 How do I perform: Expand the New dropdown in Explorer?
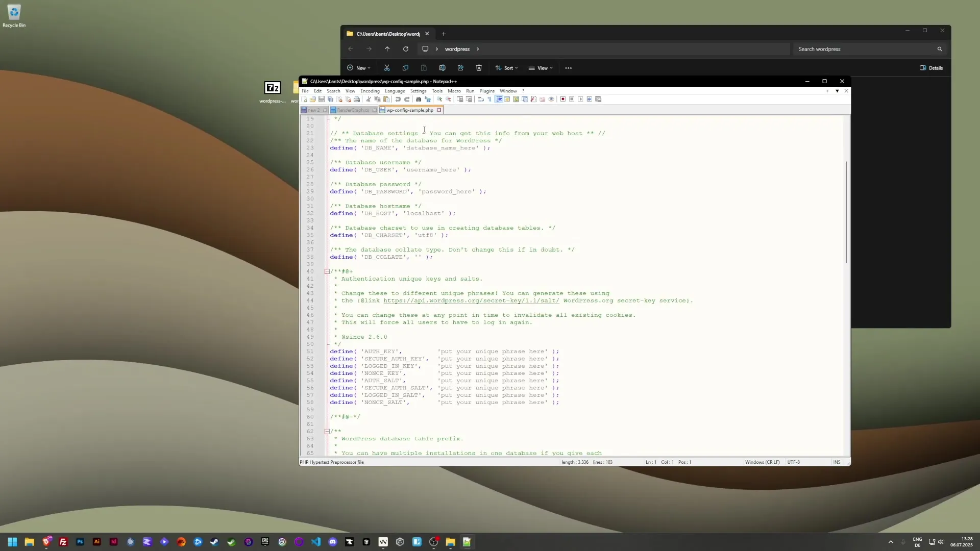pos(358,68)
